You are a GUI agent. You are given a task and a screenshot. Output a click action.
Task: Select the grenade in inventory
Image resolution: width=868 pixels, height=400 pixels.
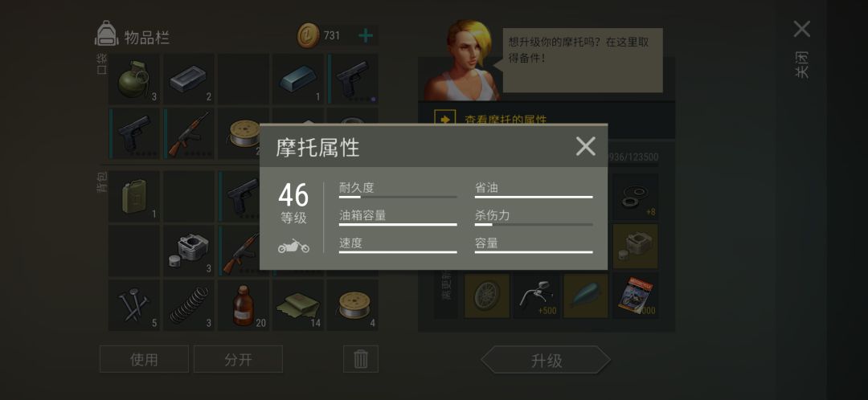[x=133, y=79]
